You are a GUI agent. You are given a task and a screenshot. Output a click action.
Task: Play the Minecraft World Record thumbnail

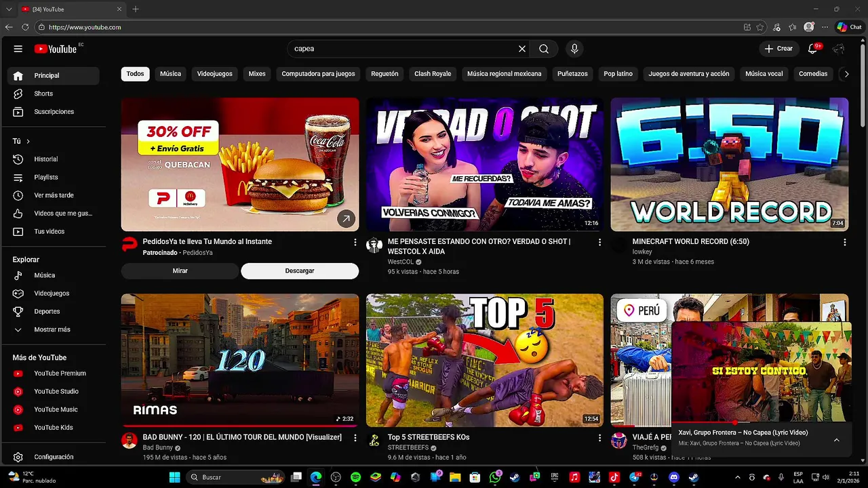[x=730, y=165]
